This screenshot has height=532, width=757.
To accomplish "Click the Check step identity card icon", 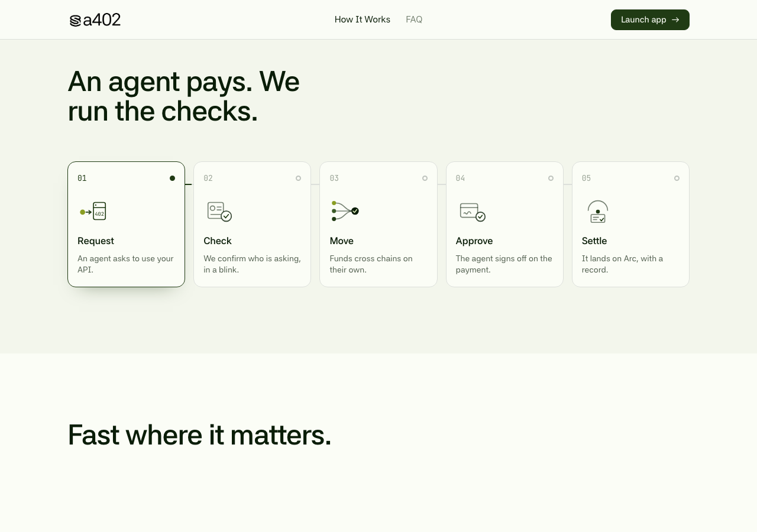I will point(219,212).
